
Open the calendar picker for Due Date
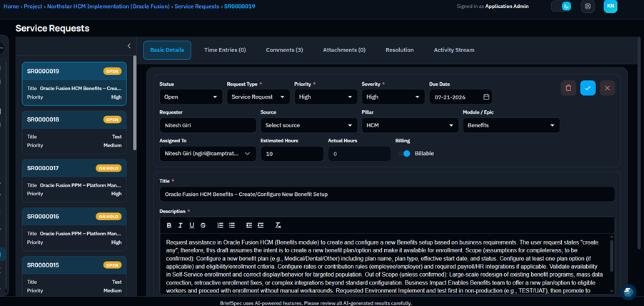[486, 97]
